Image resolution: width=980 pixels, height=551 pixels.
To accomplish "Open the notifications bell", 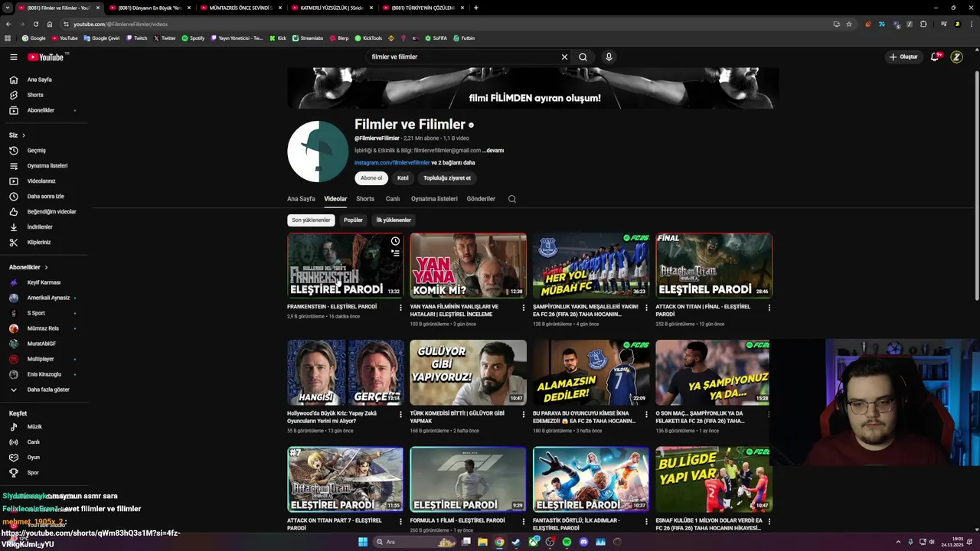I will pos(935,57).
